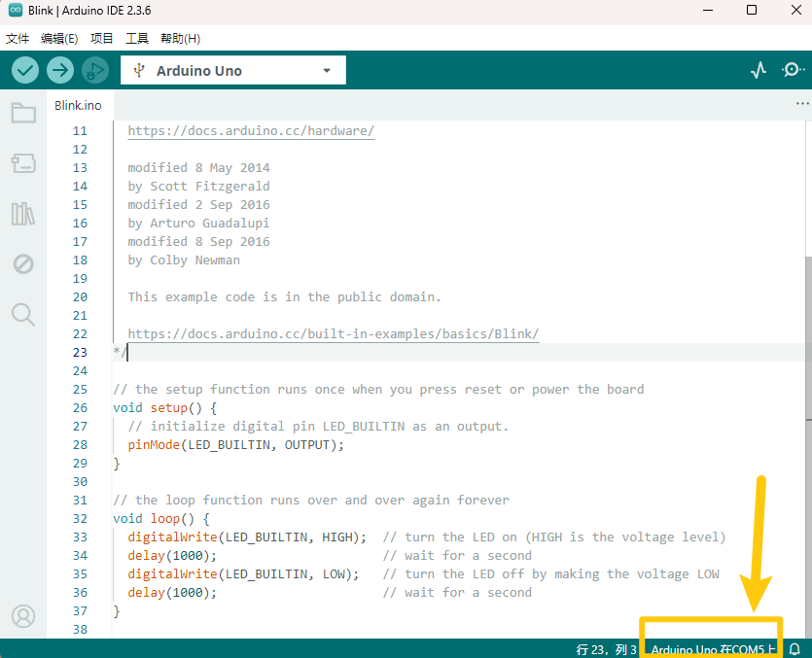Click the Arduino Uno 在COM5上 status entry
The height and width of the screenshot is (658, 812).
(713, 649)
